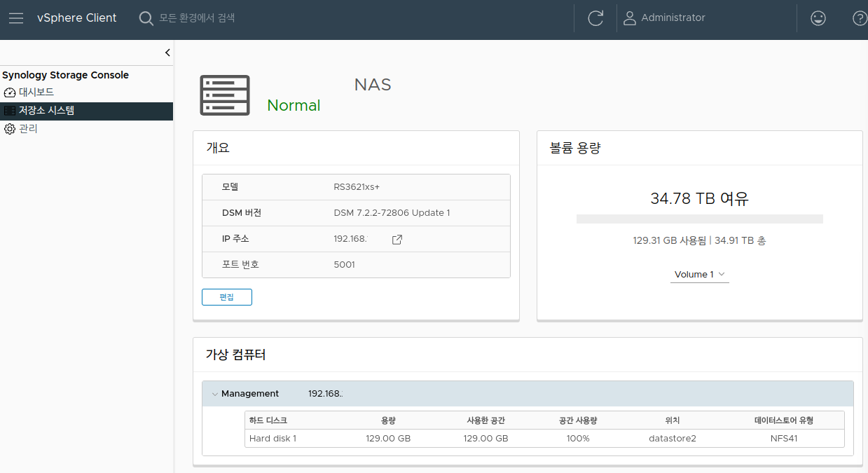Click the datastore2 location cell
This screenshot has height=473, width=868.
click(x=673, y=439)
